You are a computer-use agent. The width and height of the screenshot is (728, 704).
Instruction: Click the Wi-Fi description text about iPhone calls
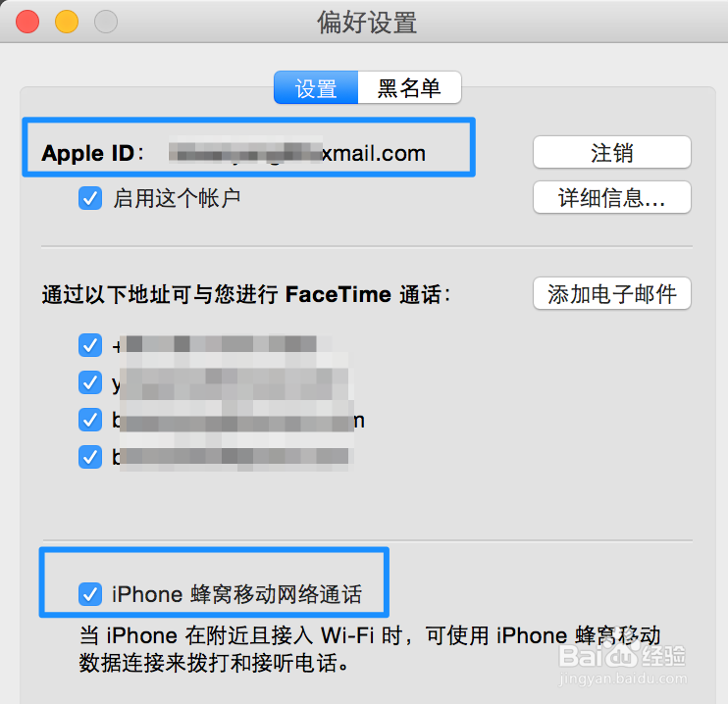[x=370, y=649]
